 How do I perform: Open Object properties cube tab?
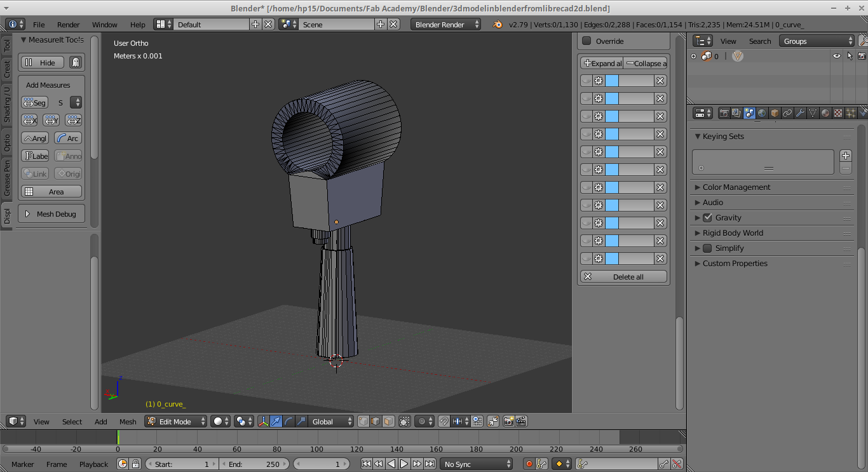pos(775,113)
